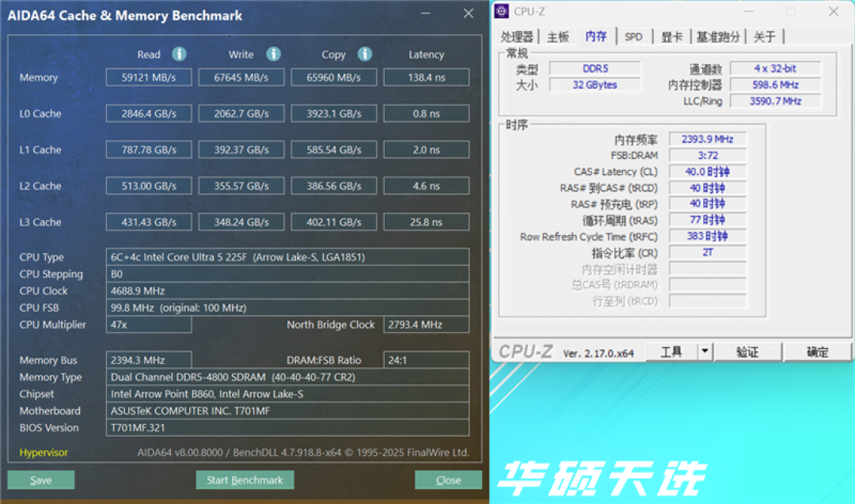855x504 pixels.
Task: Click the CPU Multiplier field 47x
Action: 149,324
